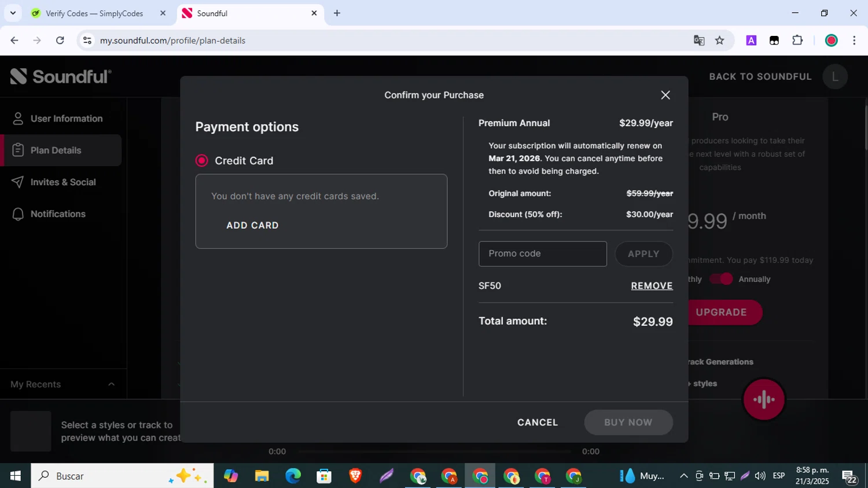Close the Soundful browser tab
The width and height of the screenshot is (868, 488).
pyautogui.click(x=314, y=13)
